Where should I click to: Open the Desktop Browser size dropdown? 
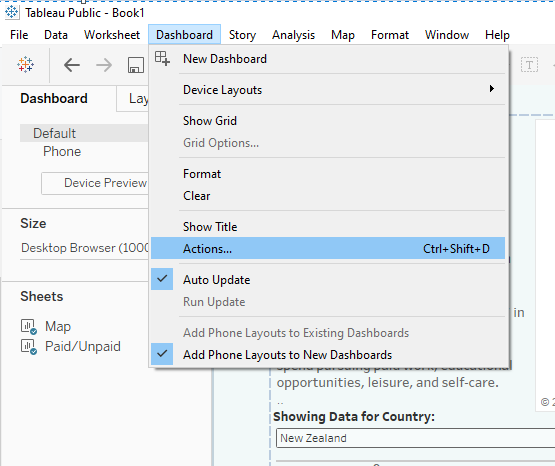84,248
